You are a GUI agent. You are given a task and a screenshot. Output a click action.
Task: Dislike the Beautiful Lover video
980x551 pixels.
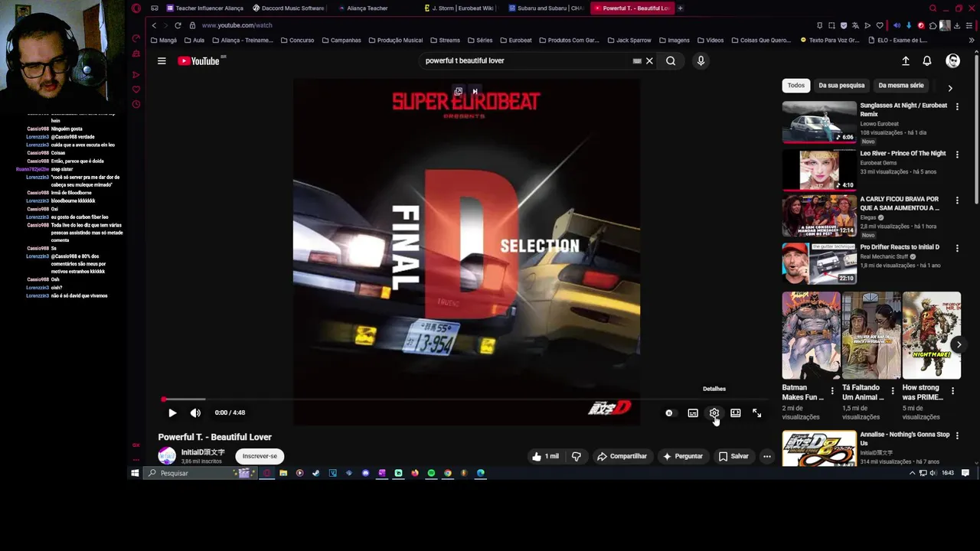577,456
